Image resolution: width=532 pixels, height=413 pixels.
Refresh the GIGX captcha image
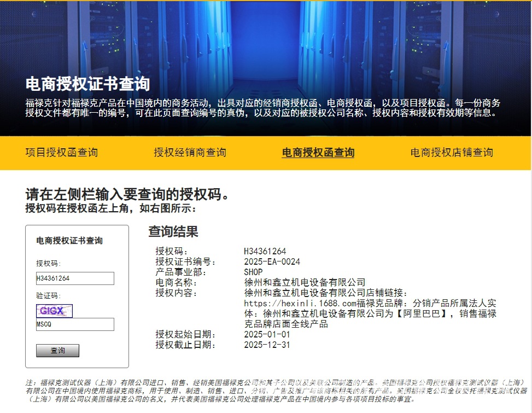tap(54, 311)
